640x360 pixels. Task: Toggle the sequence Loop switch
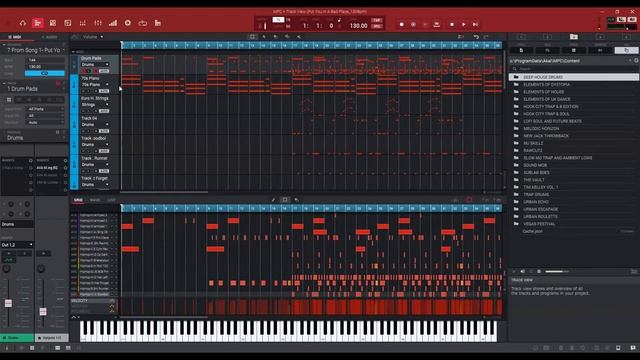[x=44, y=73]
